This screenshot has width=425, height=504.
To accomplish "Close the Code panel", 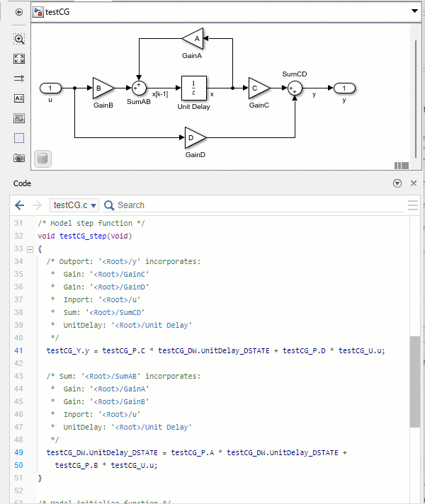I will tap(414, 183).
